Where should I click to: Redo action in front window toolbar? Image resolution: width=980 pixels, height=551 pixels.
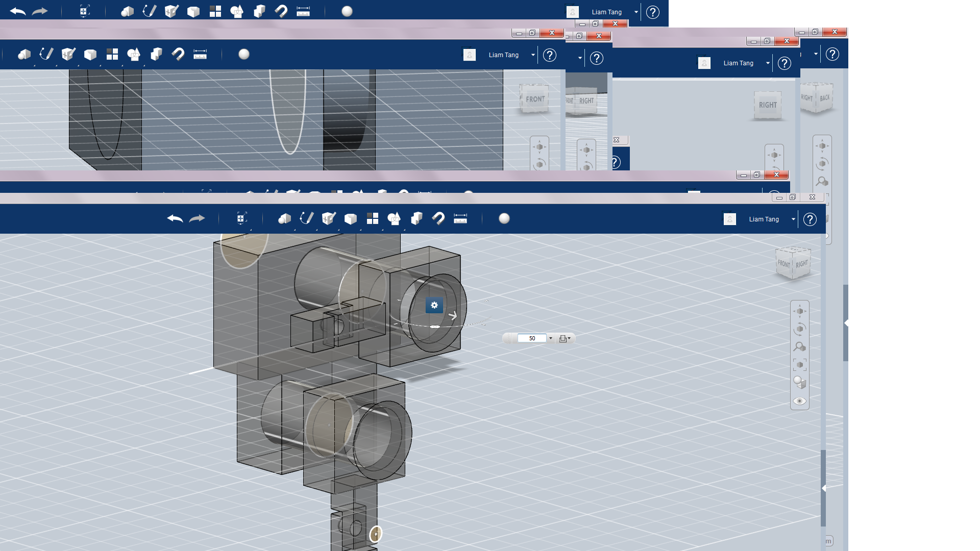pos(197,219)
